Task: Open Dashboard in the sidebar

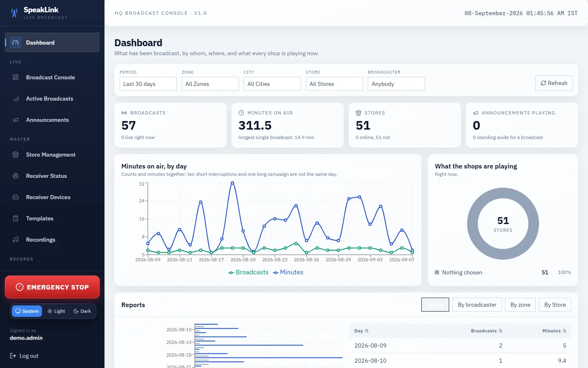Action: [x=52, y=43]
